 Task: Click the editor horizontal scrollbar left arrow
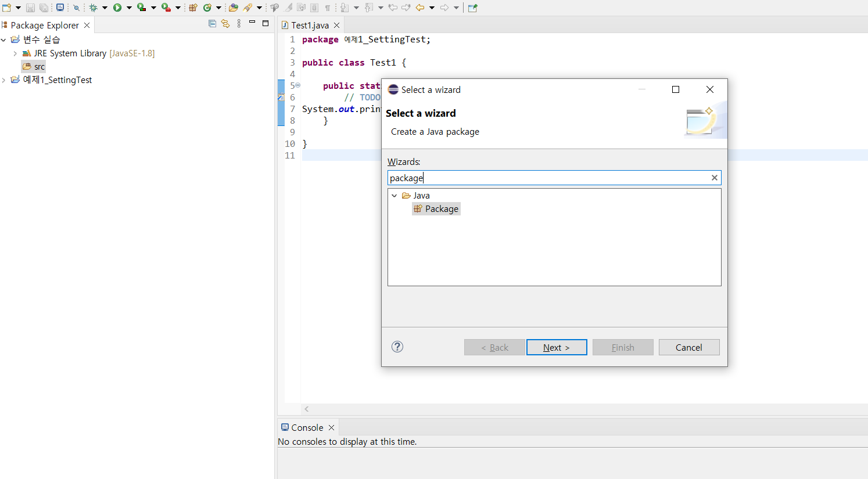tap(307, 409)
